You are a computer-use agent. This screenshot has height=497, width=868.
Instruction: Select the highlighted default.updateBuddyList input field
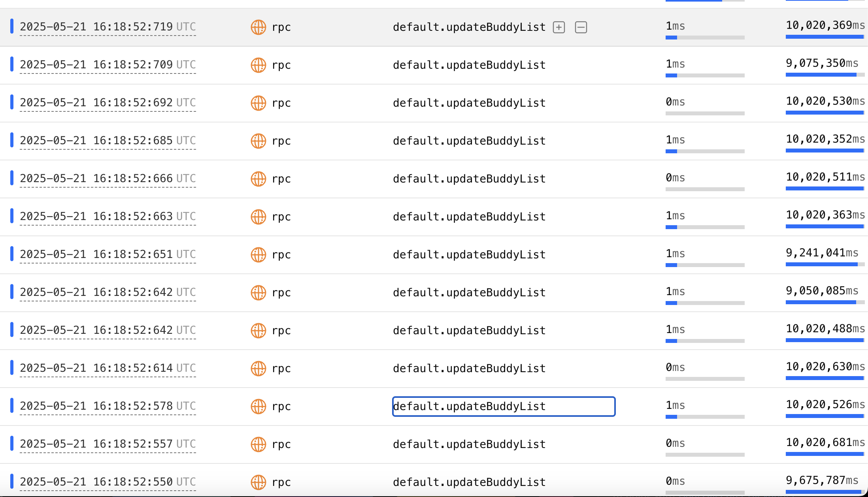[x=503, y=407]
